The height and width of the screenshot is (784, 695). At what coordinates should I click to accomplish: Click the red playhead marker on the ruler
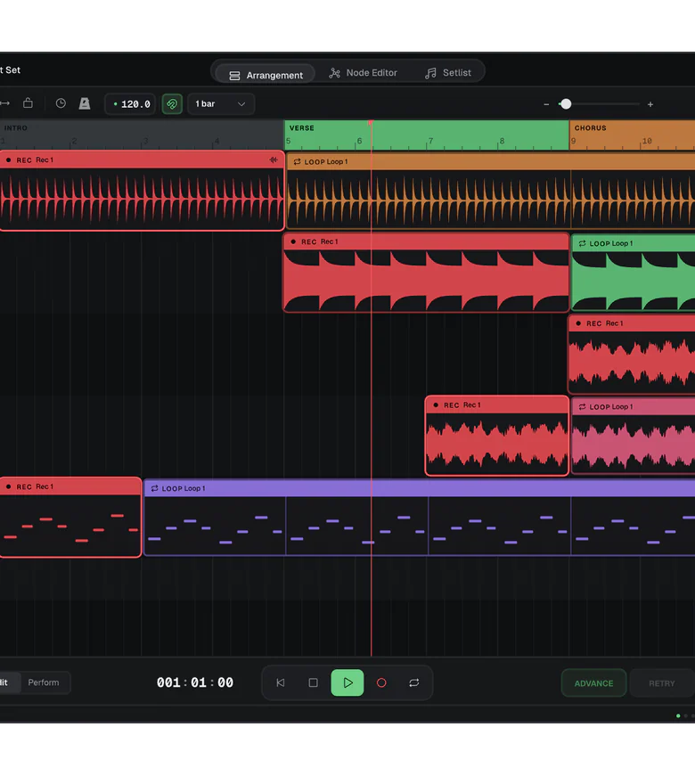371,123
